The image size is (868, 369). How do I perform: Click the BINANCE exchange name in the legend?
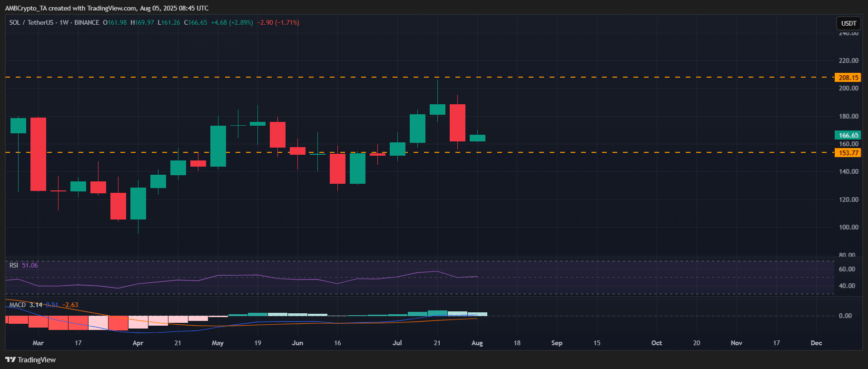click(87, 22)
